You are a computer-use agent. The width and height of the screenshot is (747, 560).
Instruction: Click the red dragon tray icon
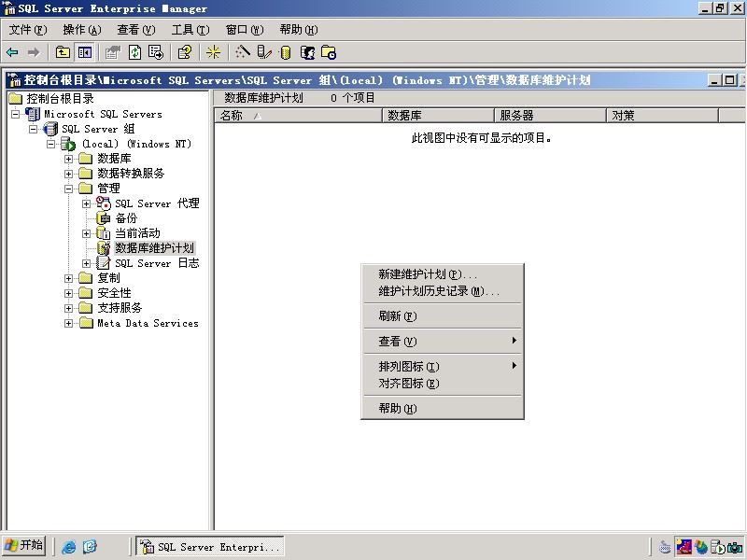pos(684,547)
